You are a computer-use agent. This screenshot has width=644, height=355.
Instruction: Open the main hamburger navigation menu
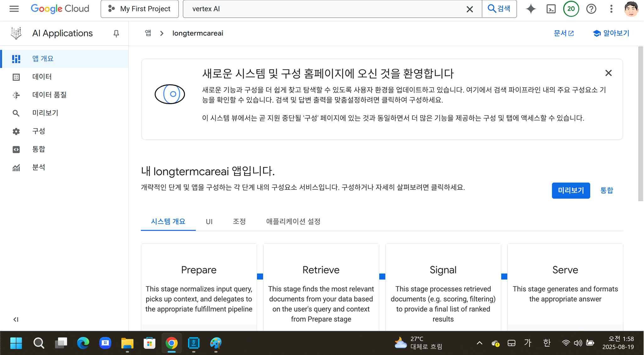click(14, 9)
